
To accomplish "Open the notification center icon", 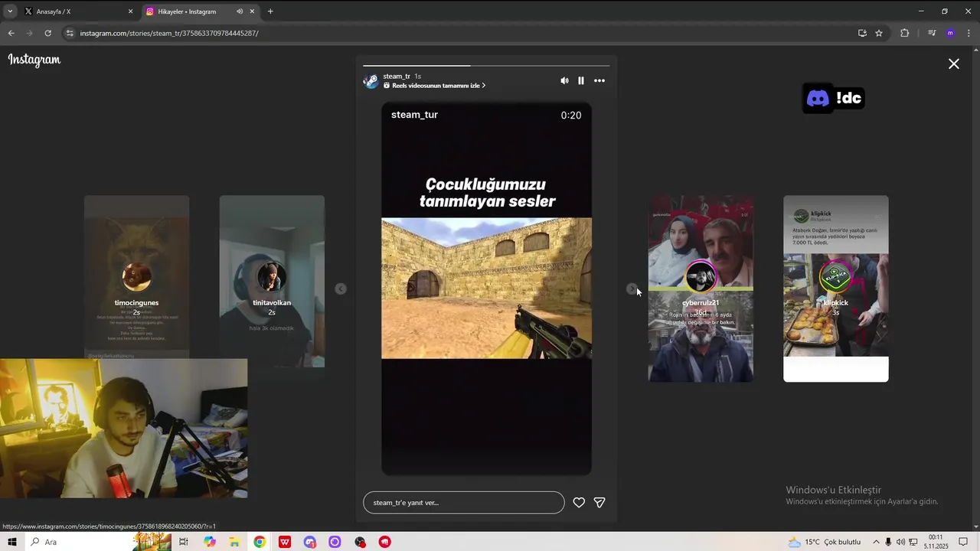I will click(x=963, y=542).
